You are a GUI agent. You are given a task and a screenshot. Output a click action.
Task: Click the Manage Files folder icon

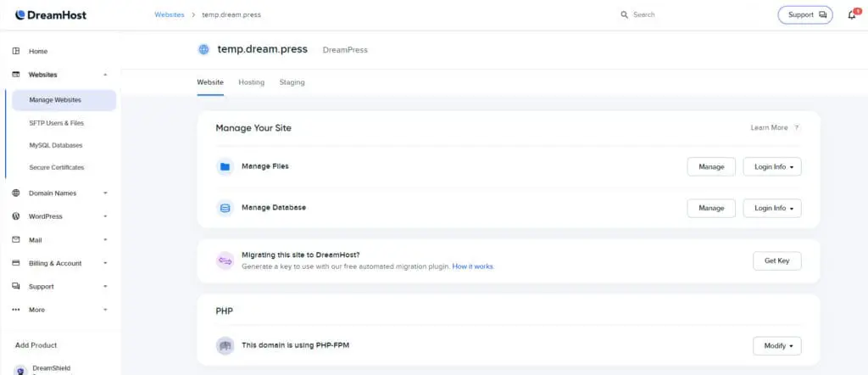225,166
